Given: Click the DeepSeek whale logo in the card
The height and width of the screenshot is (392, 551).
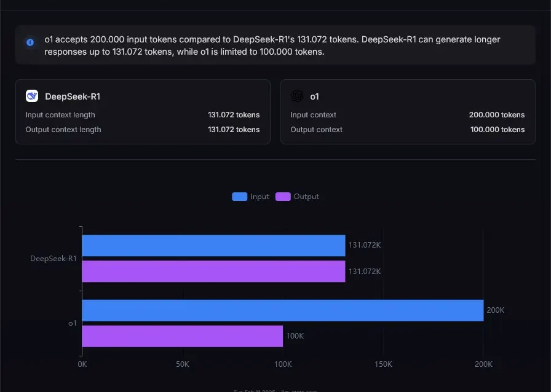Looking at the screenshot, I should [x=32, y=96].
